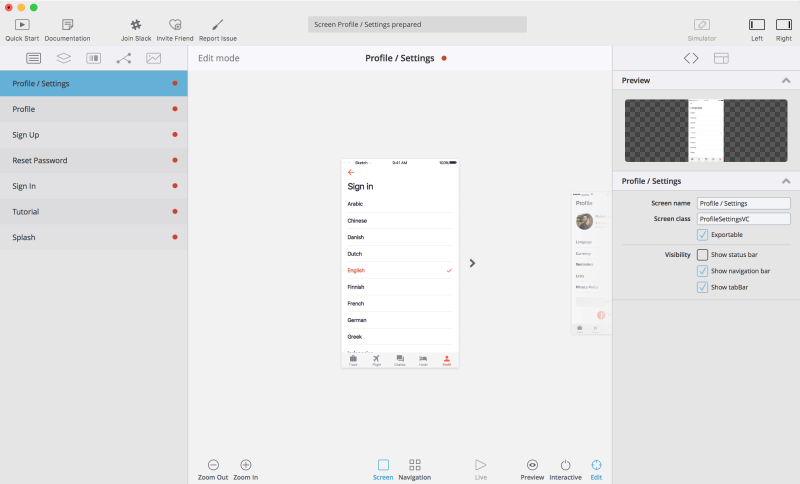Select English language row in mockup
The image size is (800, 484).
(x=399, y=270)
